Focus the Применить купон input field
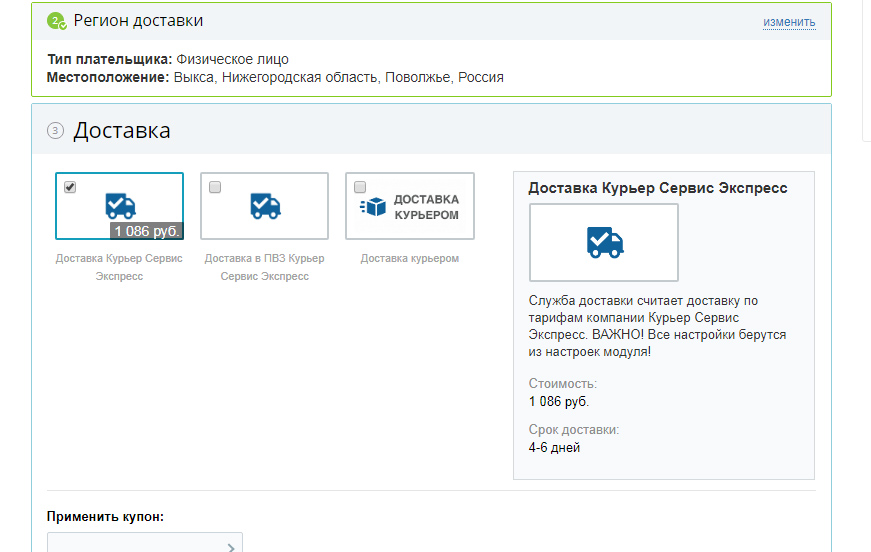The image size is (871, 552). tap(135, 543)
